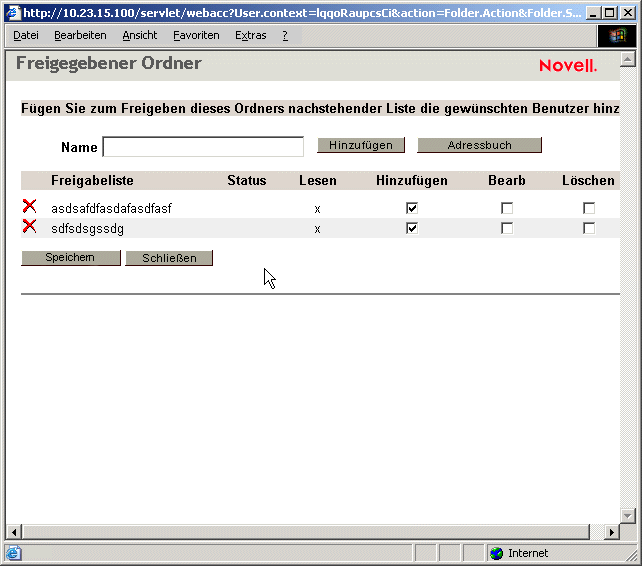
Task: Toggle Bearb checkbox for asdsafdfasdafasdfasf
Action: tap(507, 208)
